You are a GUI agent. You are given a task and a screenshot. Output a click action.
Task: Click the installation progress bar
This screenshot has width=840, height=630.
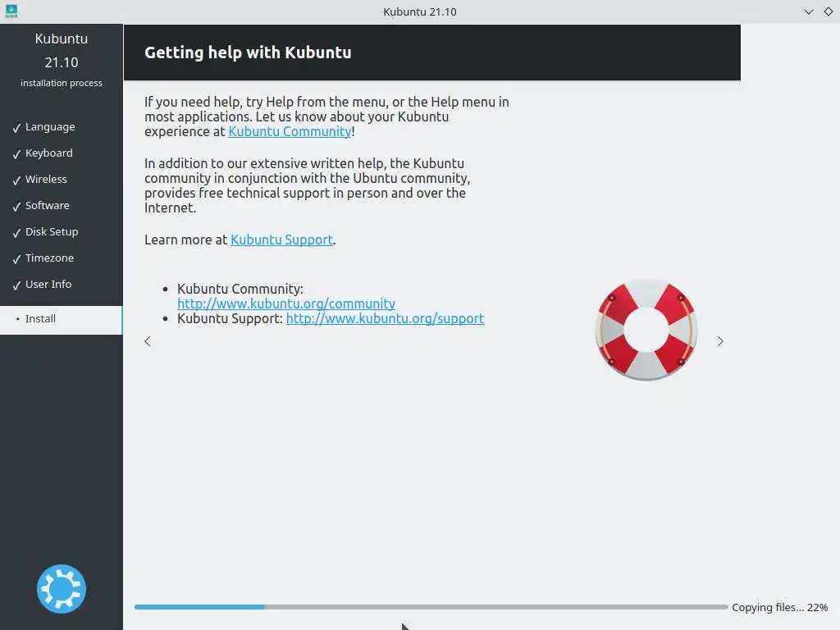431,607
